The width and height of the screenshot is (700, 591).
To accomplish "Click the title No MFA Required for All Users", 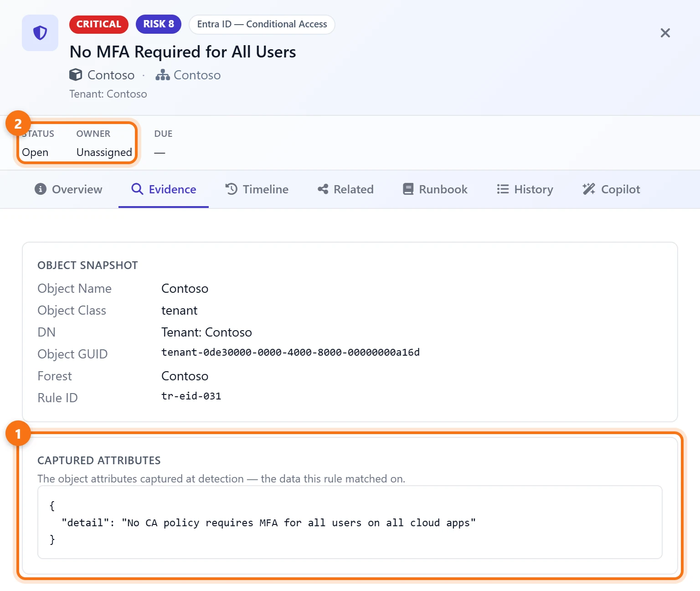I will pos(183,52).
